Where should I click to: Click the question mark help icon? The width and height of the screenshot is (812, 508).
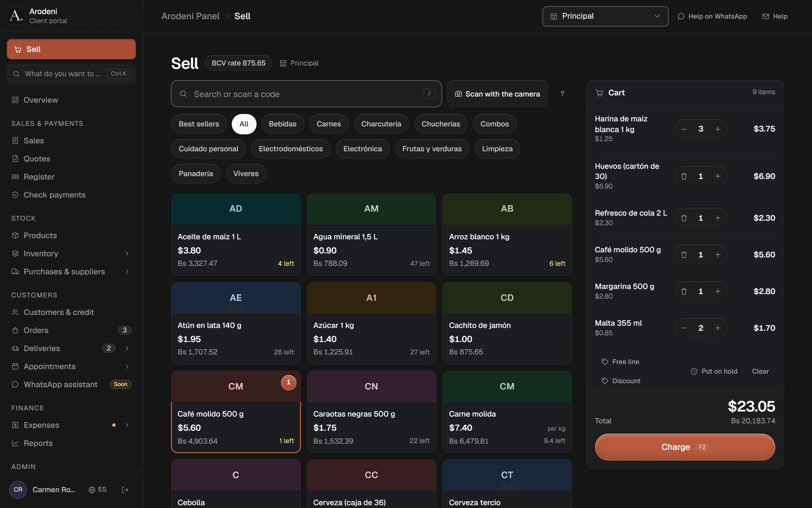click(x=562, y=94)
